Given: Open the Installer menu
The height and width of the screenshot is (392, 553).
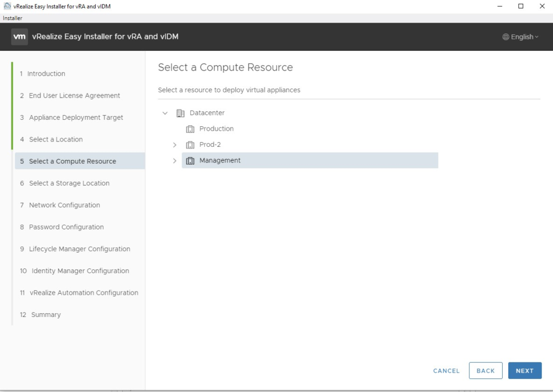Looking at the screenshot, I should 12,18.
